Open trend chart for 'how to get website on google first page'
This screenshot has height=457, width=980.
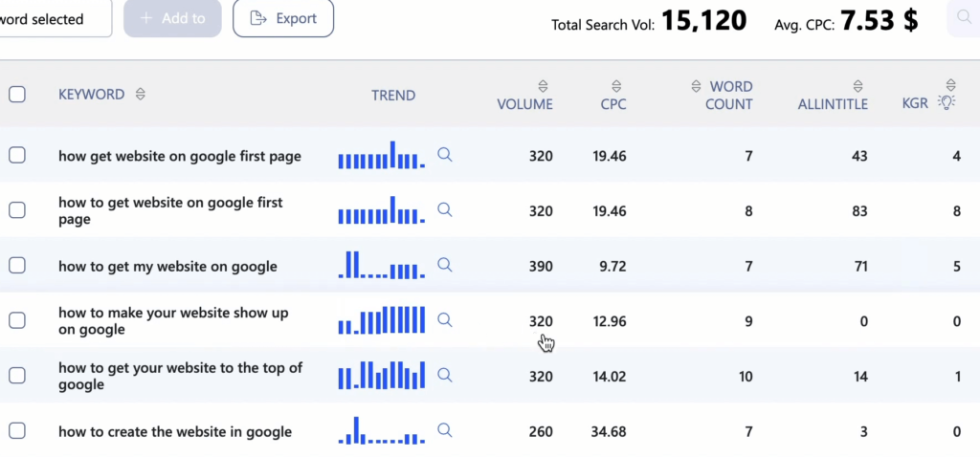pyautogui.click(x=381, y=209)
